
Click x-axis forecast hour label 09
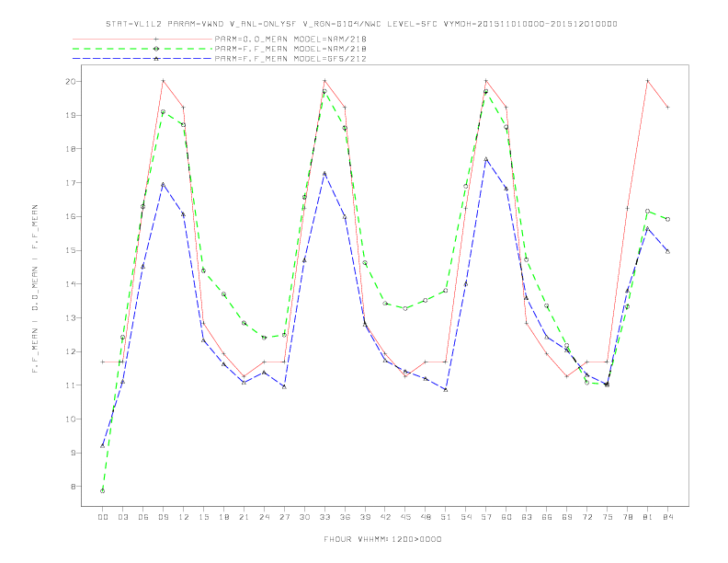[163, 517]
